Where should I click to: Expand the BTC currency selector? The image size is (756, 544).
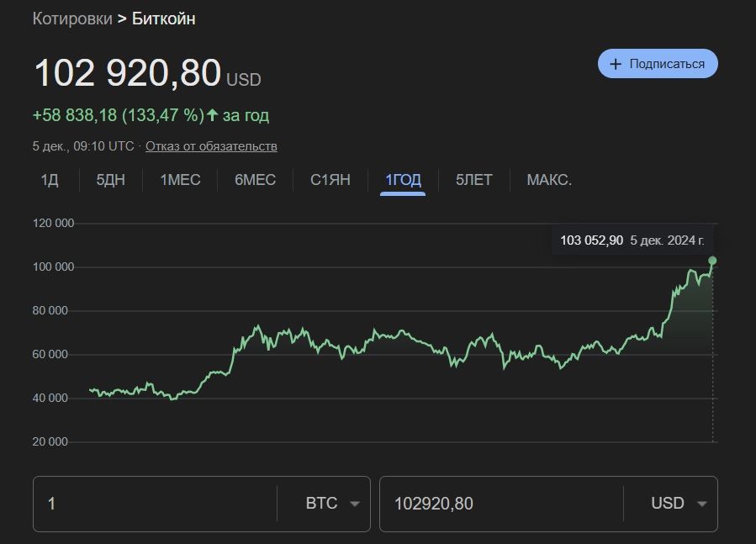click(322, 504)
